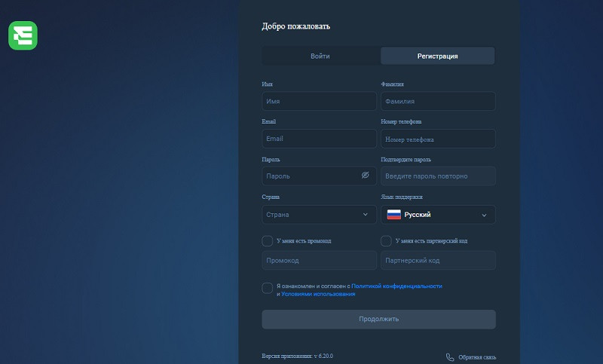Switch to the Войти tab
Viewport: 603px width, 364px height.
[x=320, y=56]
